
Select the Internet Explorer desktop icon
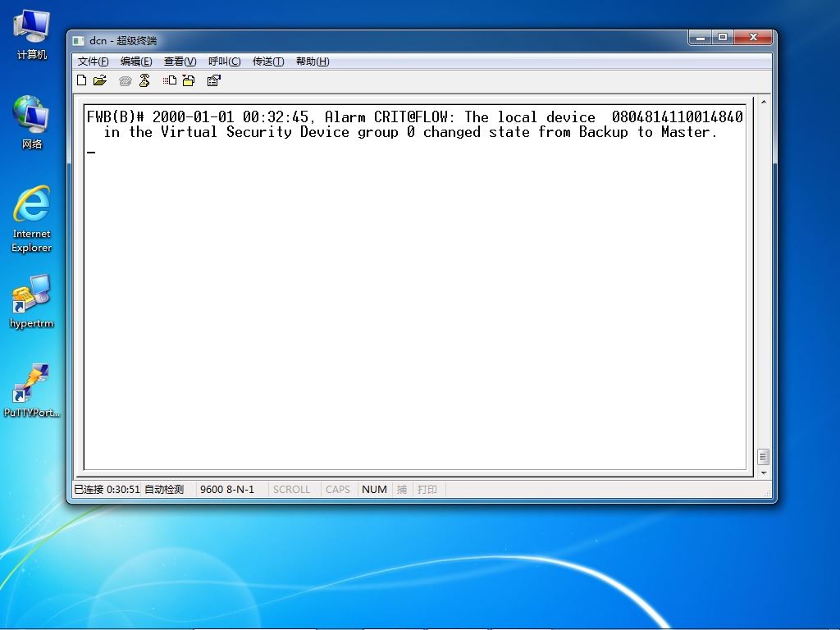pos(32,218)
